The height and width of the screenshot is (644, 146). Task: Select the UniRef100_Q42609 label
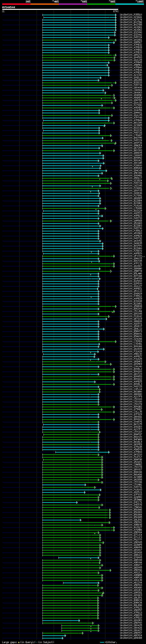tap(131, 349)
